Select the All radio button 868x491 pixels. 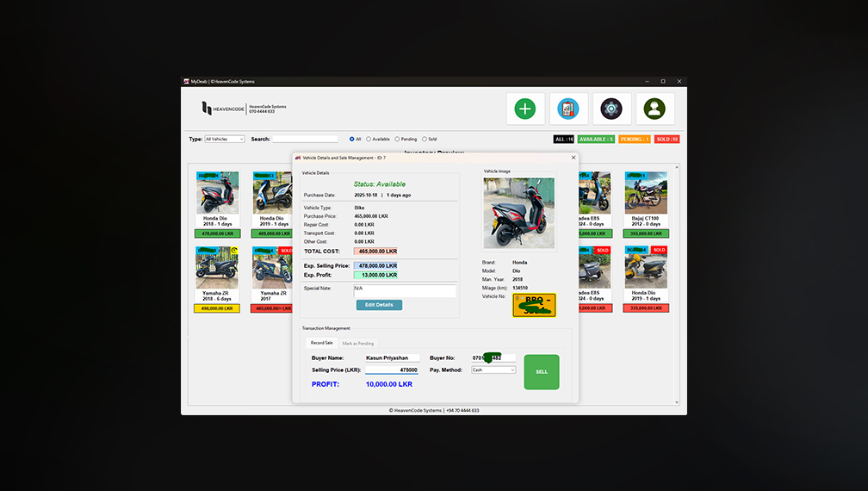point(352,139)
